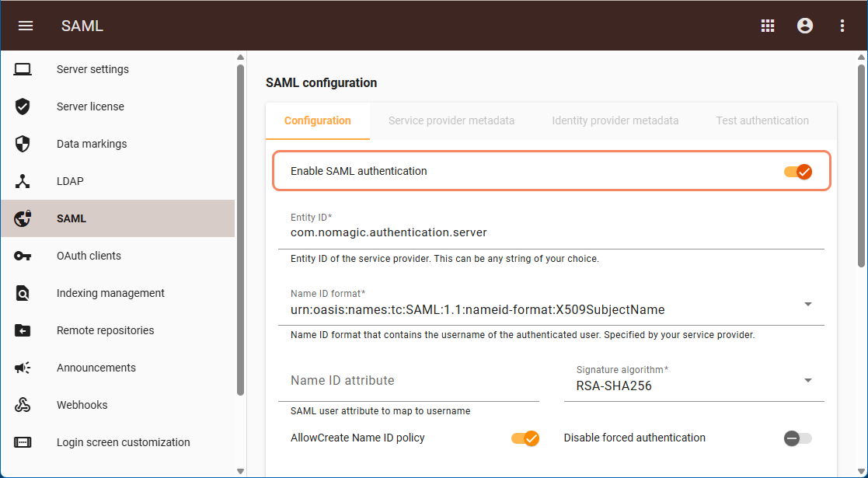The width and height of the screenshot is (868, 478).
Task: Click the Webhooks icon in sidebar
Action: tap(23, 405)
